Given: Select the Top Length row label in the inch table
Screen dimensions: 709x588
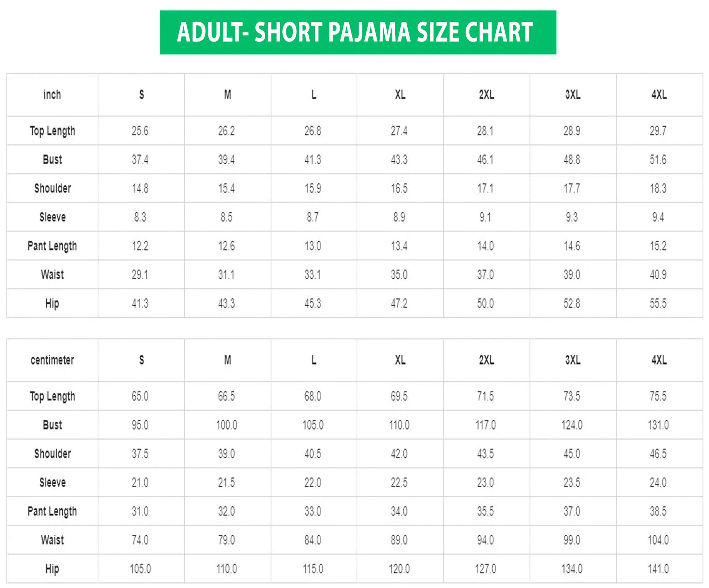Looking at the screenshot, I should (x=52, y=131).
